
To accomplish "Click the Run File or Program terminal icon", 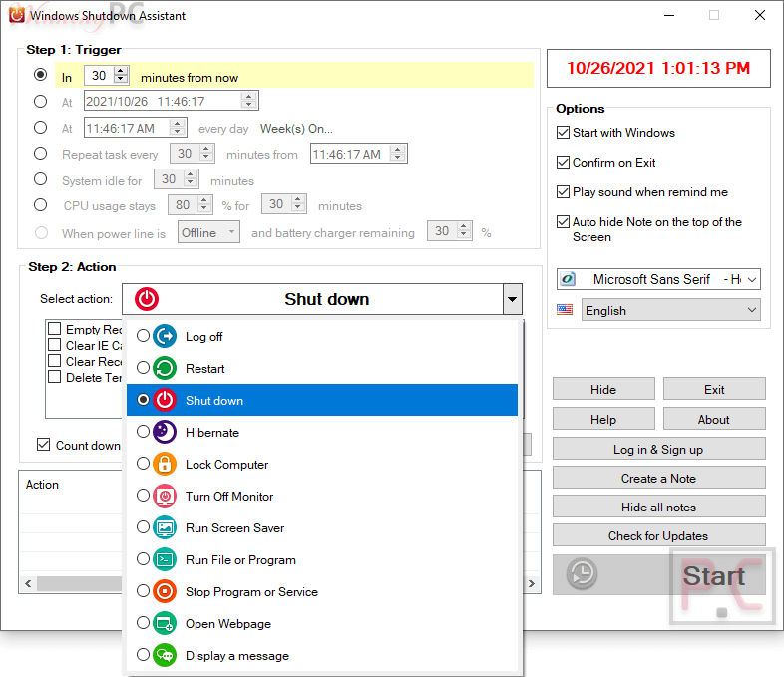I will 165,560.
